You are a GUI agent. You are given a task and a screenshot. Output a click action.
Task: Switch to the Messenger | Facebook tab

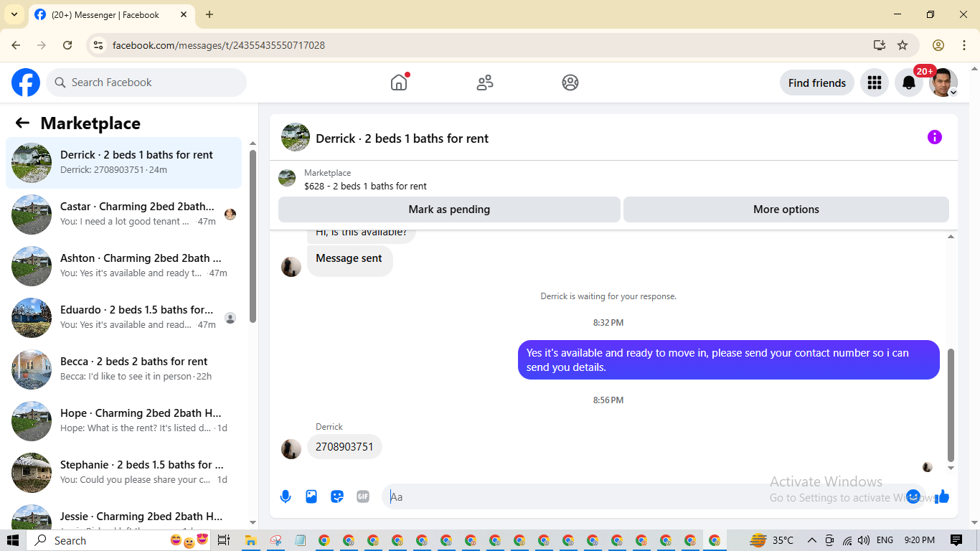pos(111,14)
